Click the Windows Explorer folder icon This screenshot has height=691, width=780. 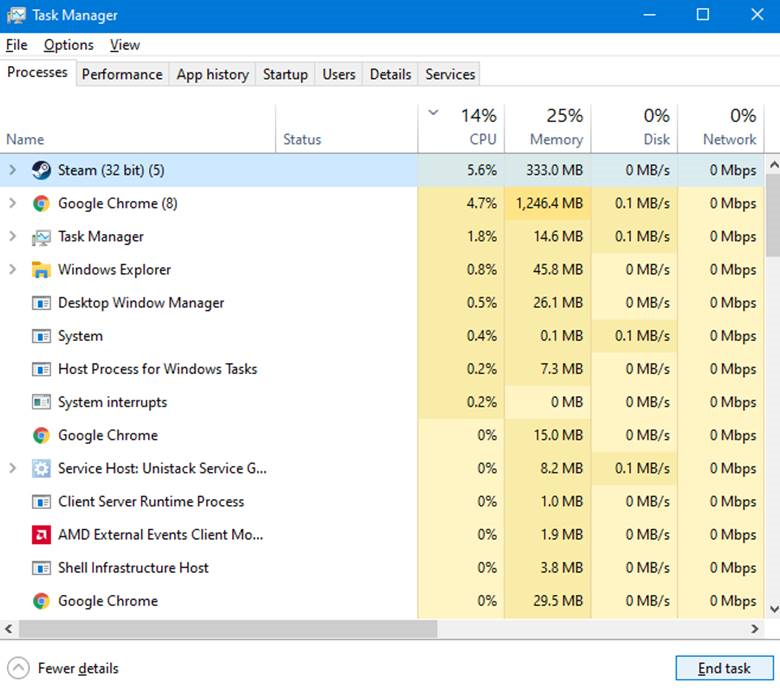41,270
